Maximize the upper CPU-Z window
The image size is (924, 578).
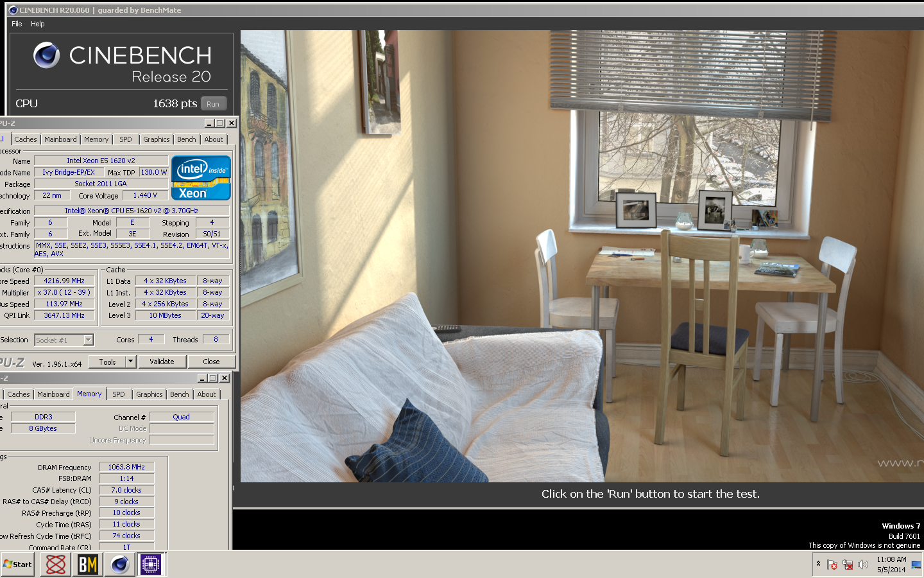(x=220, y=123)
